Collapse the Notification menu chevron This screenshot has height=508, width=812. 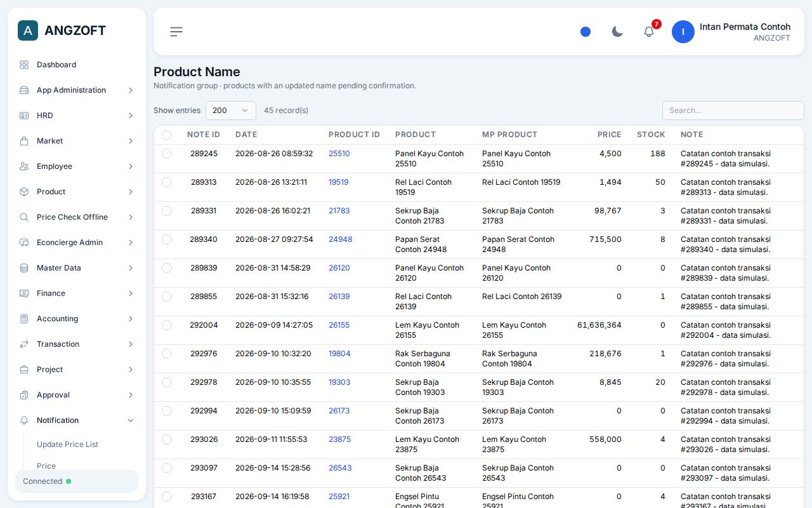click(131, 420)
